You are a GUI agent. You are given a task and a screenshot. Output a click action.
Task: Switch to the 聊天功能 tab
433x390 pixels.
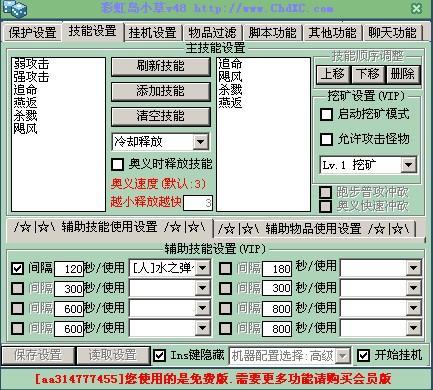[x=392, y=33]
